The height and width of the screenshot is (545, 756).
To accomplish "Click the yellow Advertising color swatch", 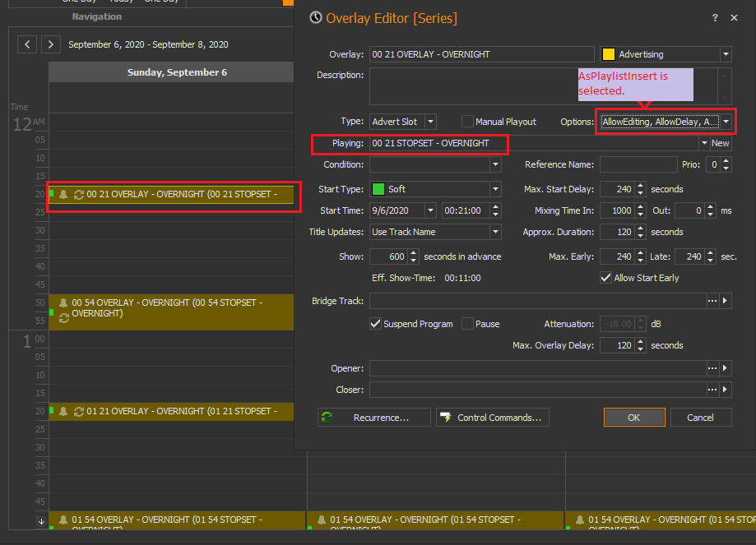I will pos(609,54).
